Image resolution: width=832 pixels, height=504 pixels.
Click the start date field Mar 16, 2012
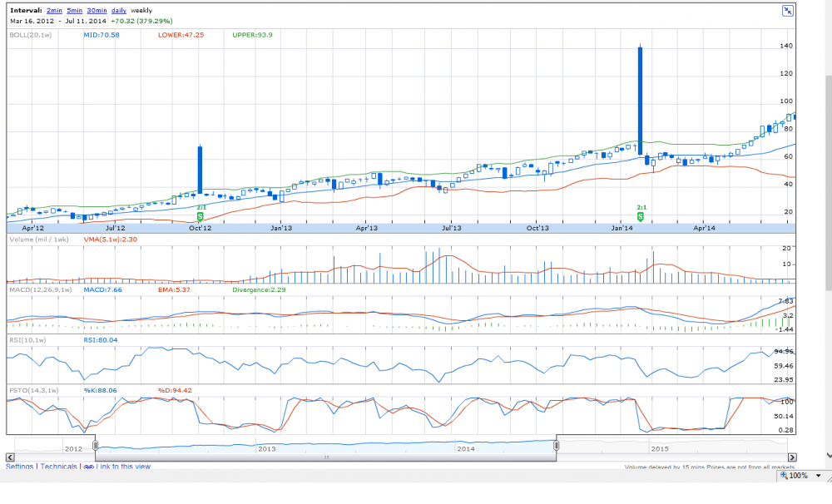28,21
